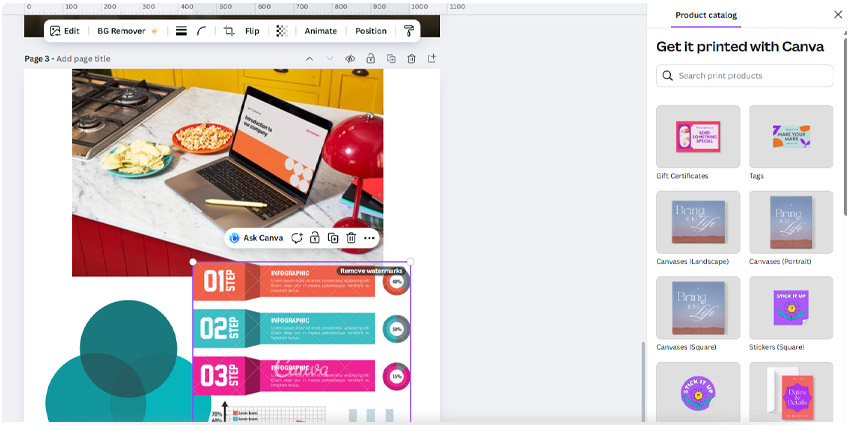Delete the selected infographic element
The image size is (850, 431).
tap(351, 237)
